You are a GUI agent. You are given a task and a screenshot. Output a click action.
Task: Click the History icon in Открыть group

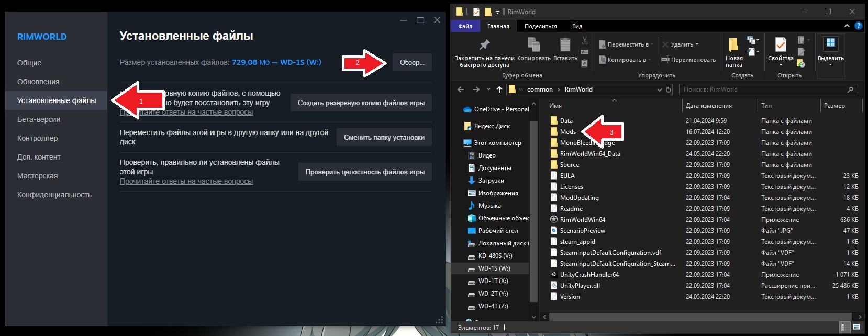click(801, 63)
